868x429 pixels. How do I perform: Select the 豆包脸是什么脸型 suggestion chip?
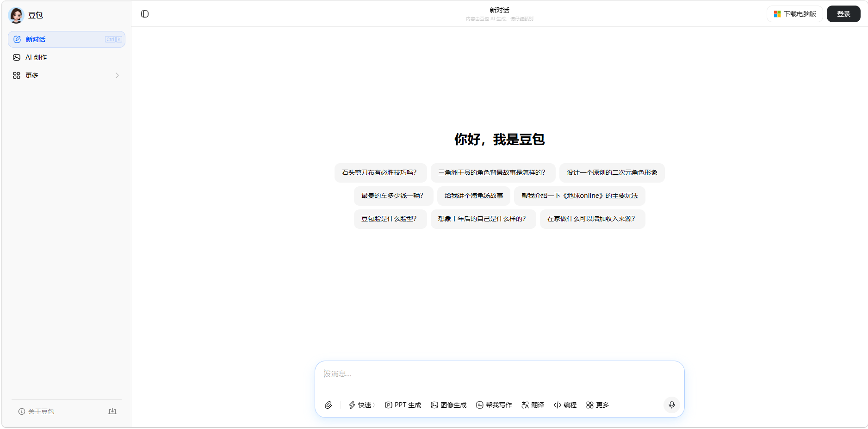tap(390, 219)
